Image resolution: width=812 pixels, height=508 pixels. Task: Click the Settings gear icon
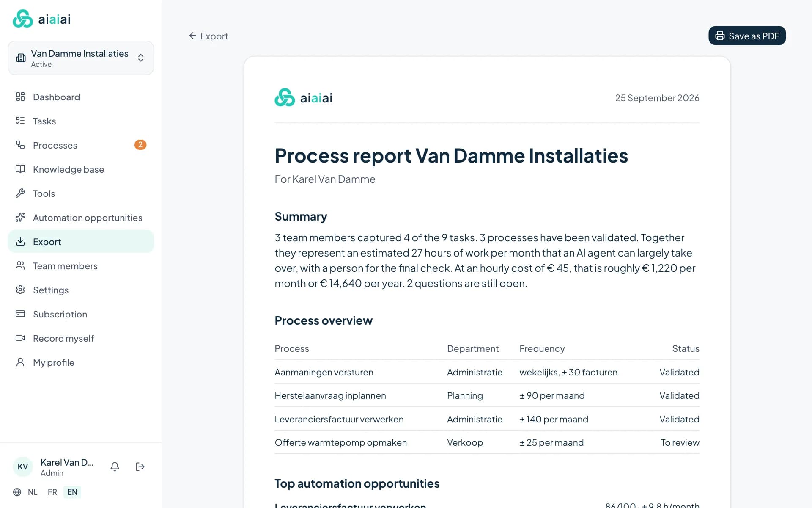[20, 290]
